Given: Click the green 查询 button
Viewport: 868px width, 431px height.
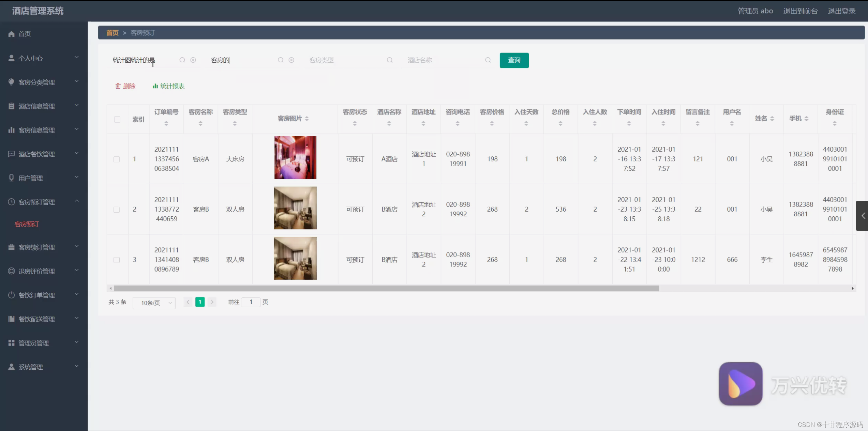Looking at the screenshot, I should (514, 60).
